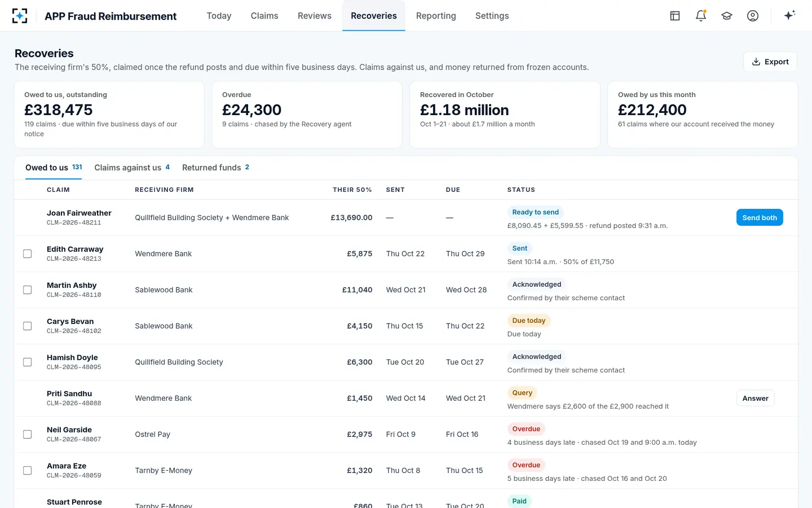This screenshot has width=812, height=508.
Task: Click the APP Fraud Reimbursement logo icon
Action: 20,16
